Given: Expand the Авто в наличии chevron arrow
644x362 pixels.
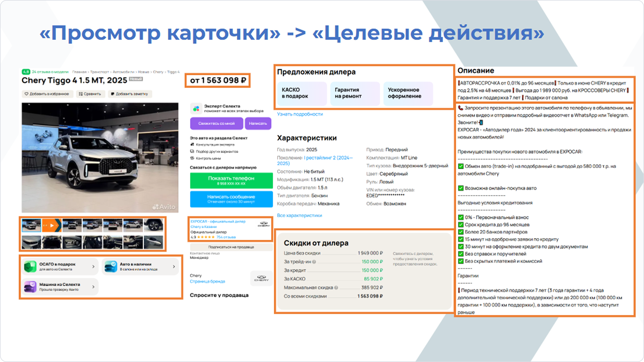Looking at the screenshot, I should [174, 267].
